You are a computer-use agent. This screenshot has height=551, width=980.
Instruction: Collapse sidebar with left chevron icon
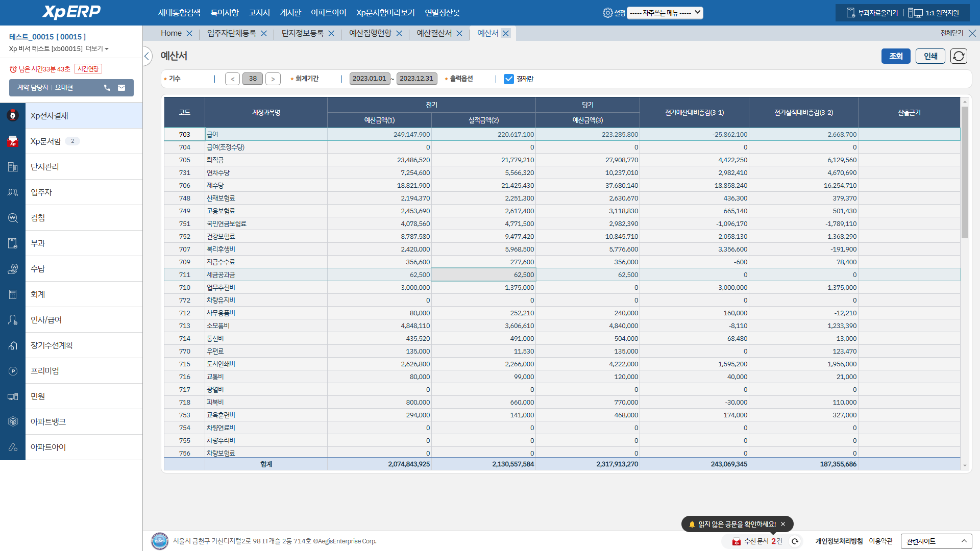tap(147, 56)
